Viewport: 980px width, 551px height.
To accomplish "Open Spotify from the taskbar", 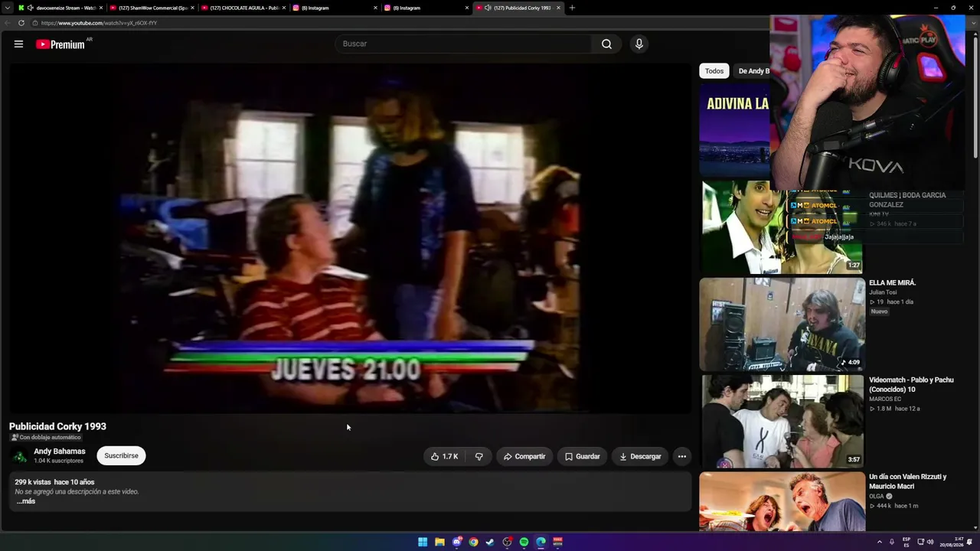I will pyautogui.click(x=524, y=542).
